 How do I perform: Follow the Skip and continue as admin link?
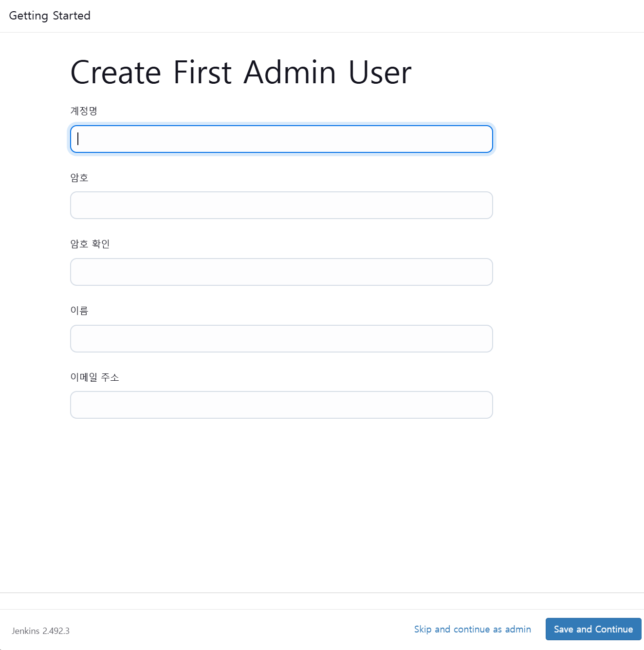(x=472, y=629)
